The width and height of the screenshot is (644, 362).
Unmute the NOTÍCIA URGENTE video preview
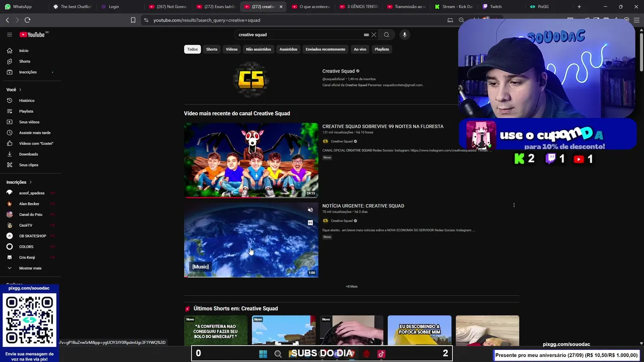pos(310,210)
